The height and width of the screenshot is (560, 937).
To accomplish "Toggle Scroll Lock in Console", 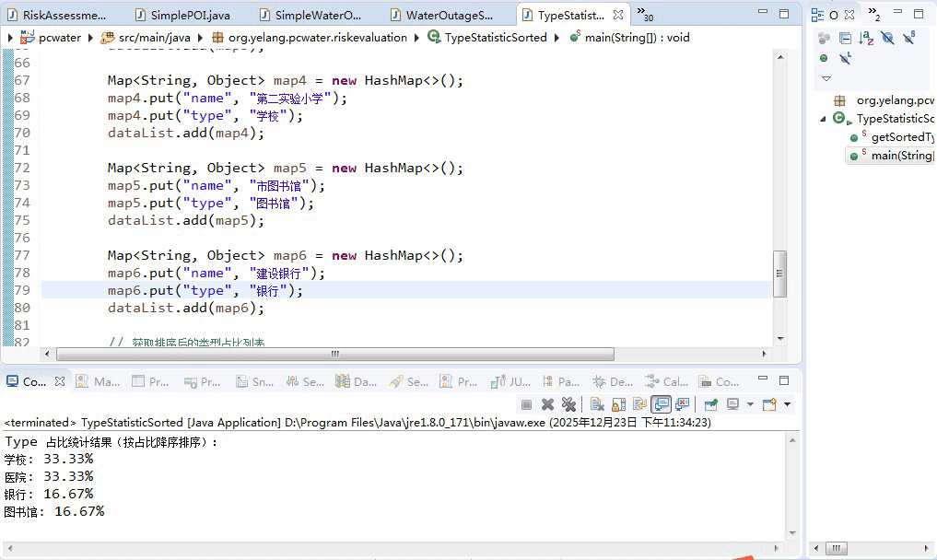I will tap(618, 404).
